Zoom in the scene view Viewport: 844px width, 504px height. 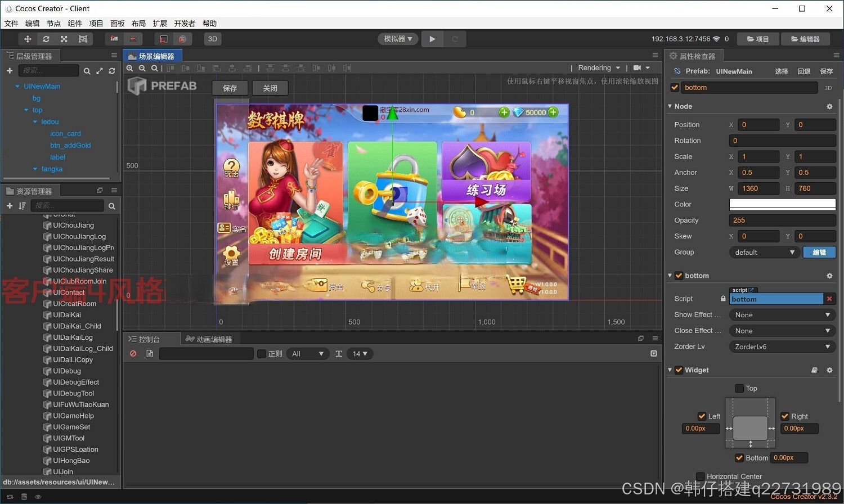tap(130, 68)
